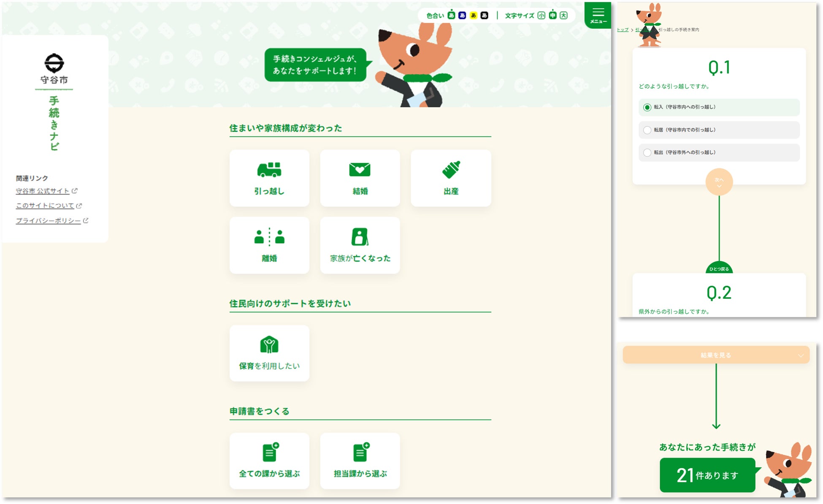823x504 pixels.
Task: Choose the 転出 radio option
Action: pyautogui.click(x=647, y=152)
